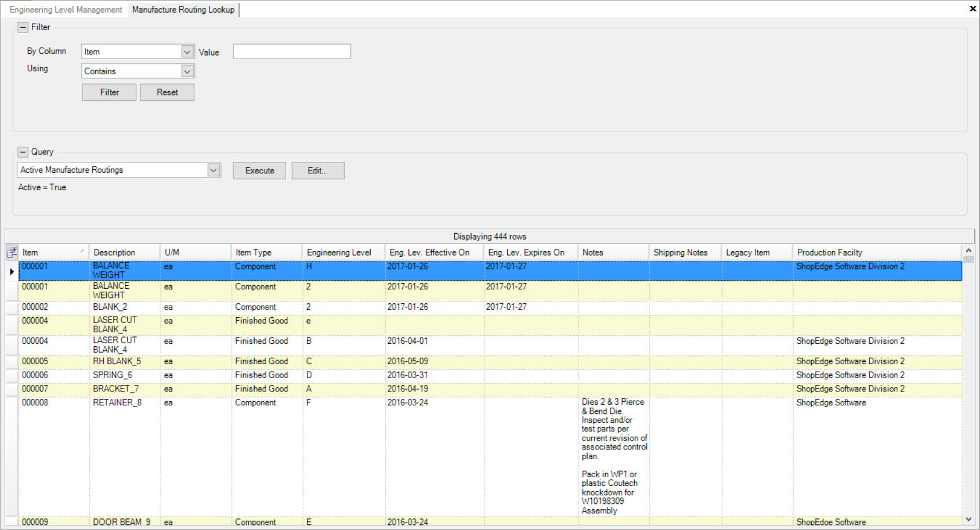Click the 2016-05-09 effective date cell
This screenshot has width=980, height=530.
[435, 362]
